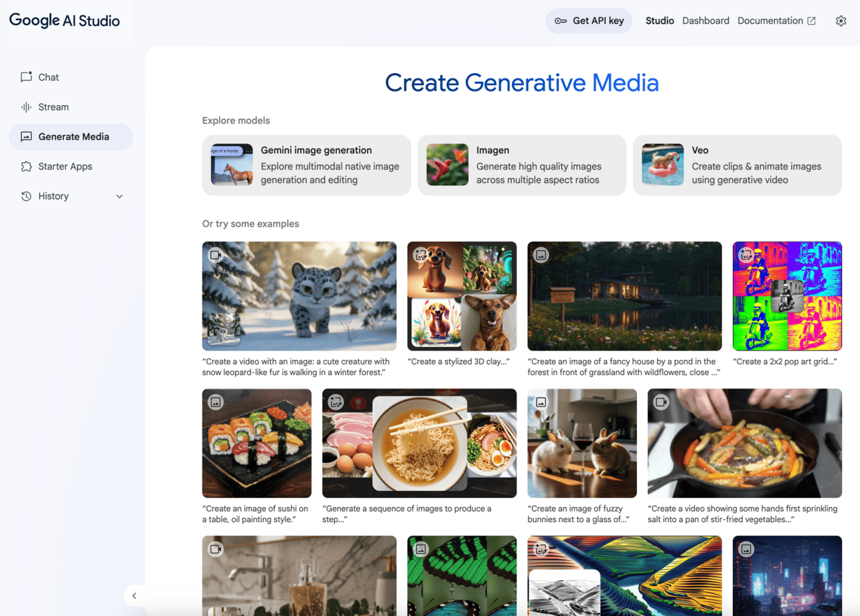Click the image badge on the neon city example
The image size is (860, 616).
coord(746,549)
